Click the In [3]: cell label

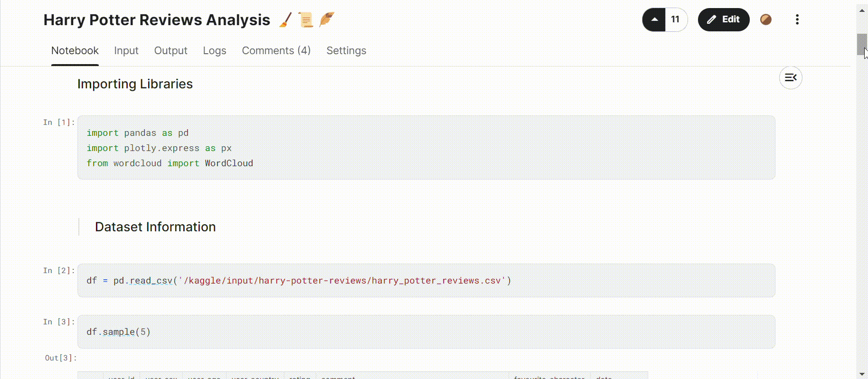pos(59,322)
